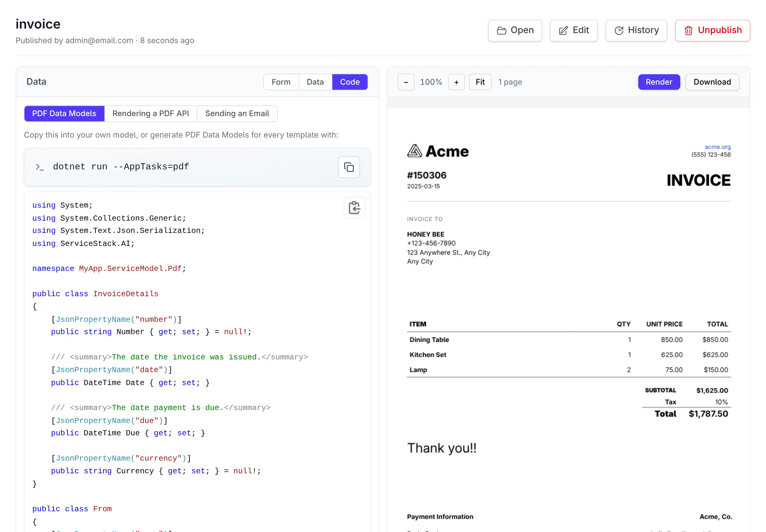Switch to the Form view tab

(x=281, y=82)
